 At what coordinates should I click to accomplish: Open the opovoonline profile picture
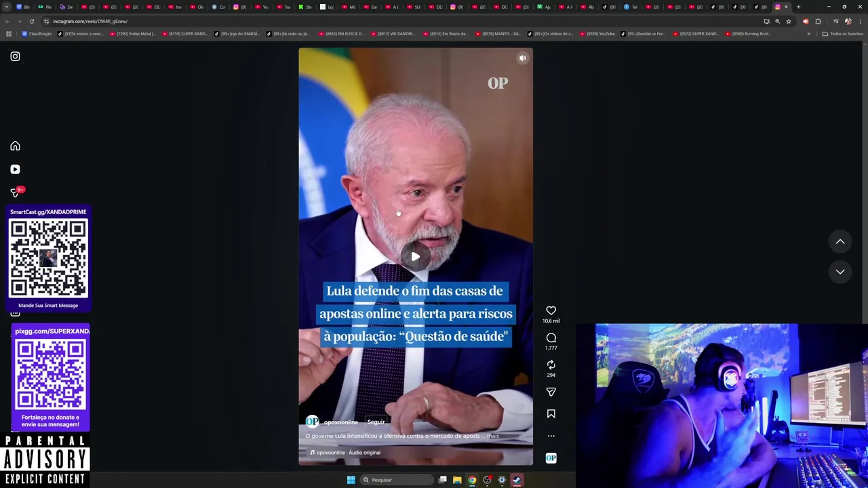312,422
